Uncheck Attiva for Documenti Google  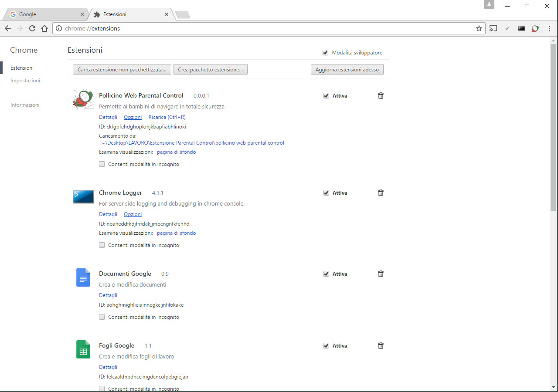(326, 274)
